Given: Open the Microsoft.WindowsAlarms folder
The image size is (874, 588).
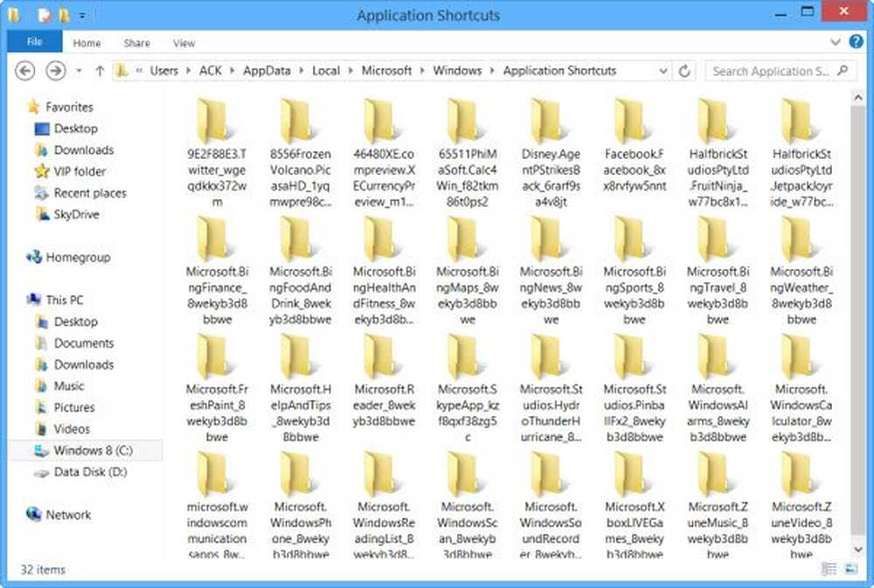Looking at the screenshot, I should [x=718, y=389].
